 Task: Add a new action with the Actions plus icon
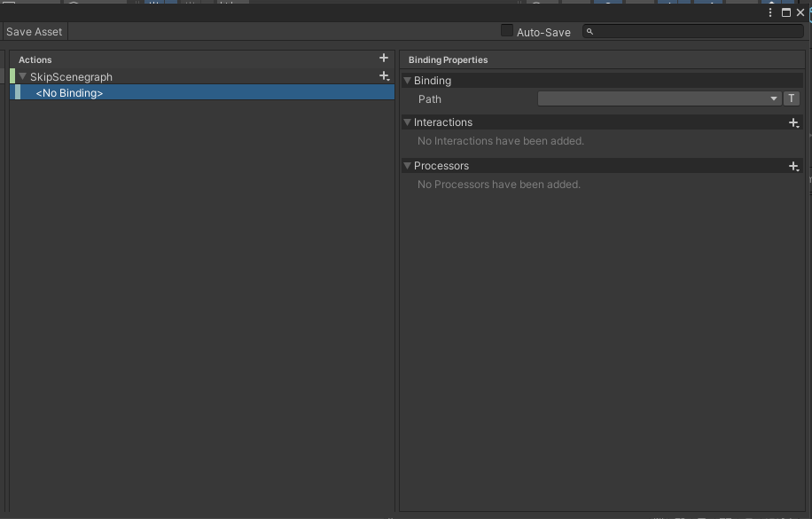tap(384, 59)
